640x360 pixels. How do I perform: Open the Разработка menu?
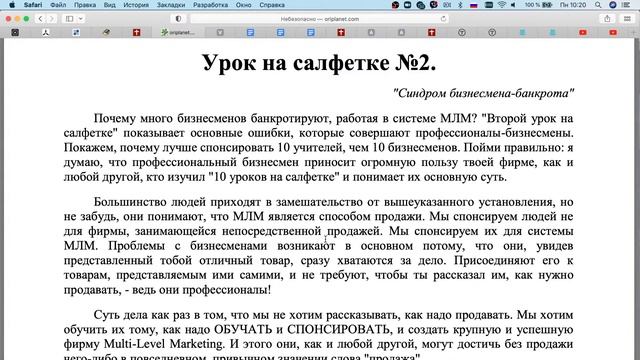point(210,5)
